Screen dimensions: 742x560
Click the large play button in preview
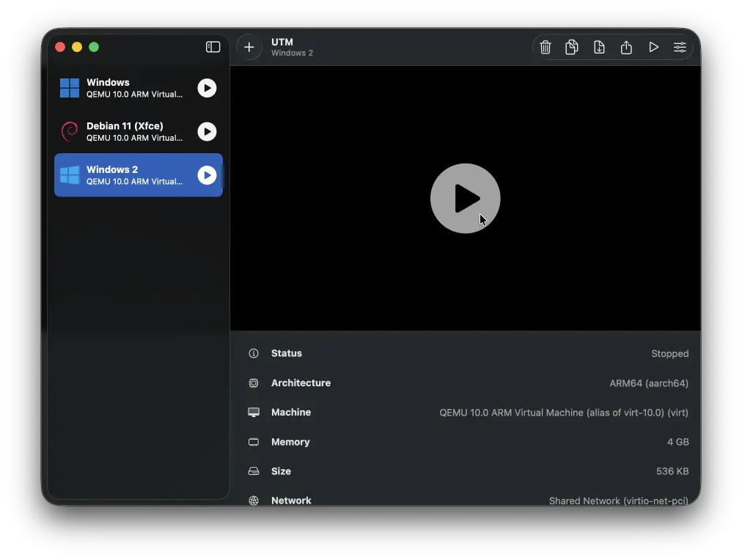pyautogui.click(x=465, y=198)
